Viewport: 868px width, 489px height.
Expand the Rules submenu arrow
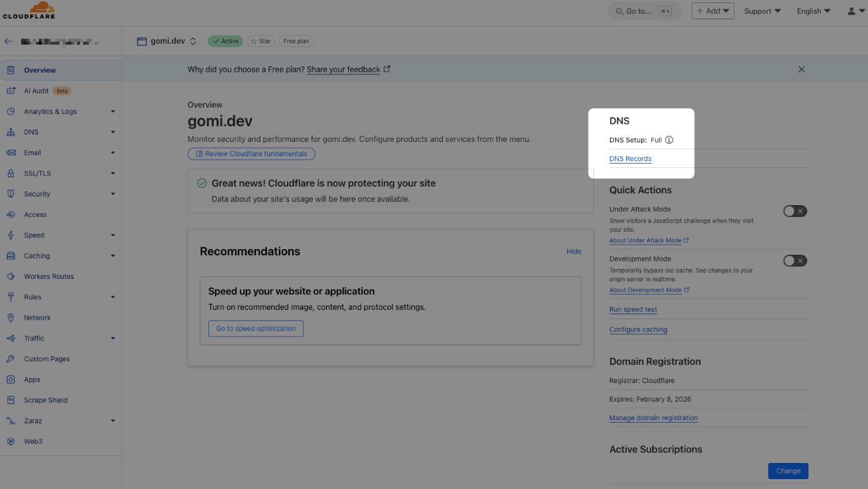coord(113,297)
